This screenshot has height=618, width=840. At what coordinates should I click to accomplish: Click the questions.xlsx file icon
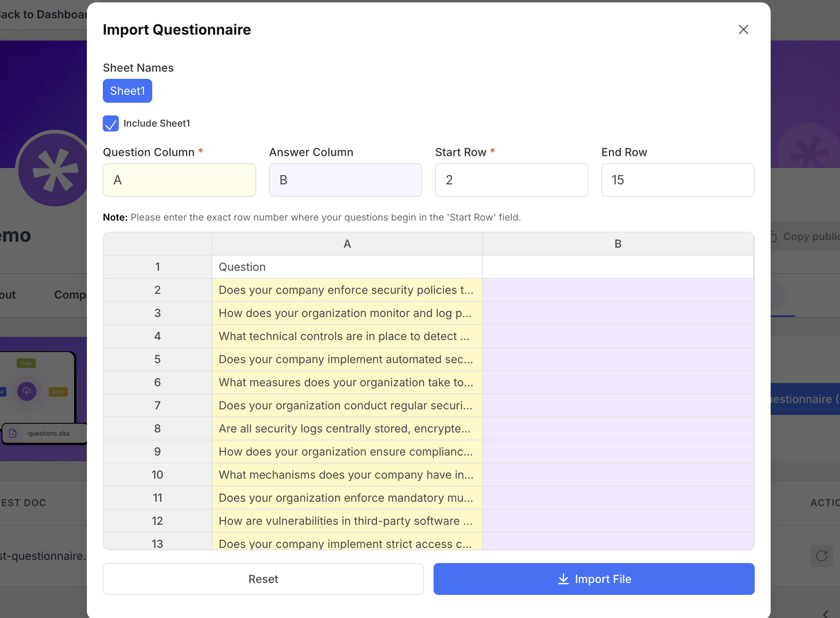13,433
